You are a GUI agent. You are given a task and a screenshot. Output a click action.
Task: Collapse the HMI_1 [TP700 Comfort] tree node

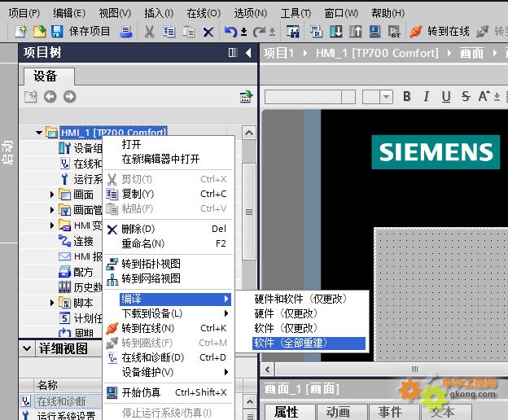39,132
